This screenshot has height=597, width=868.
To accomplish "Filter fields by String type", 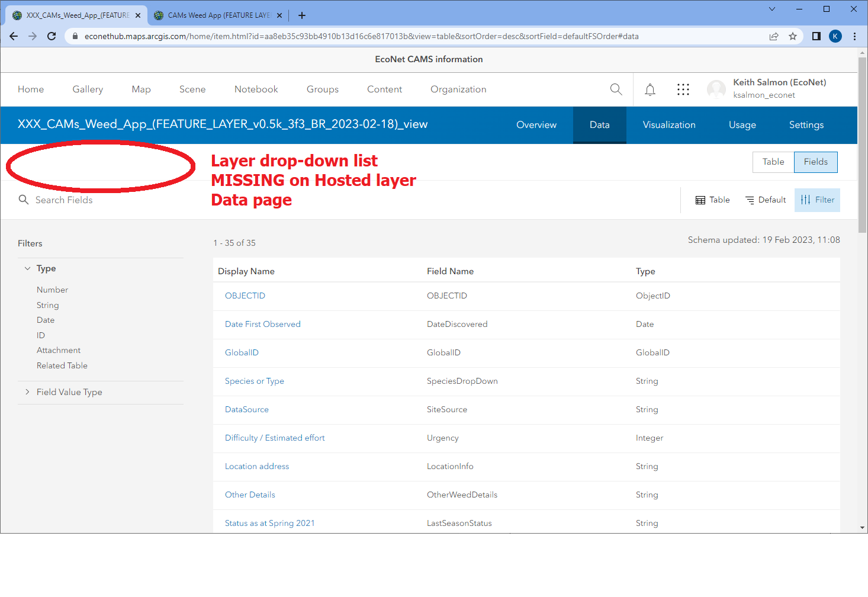I will point(47,305).
